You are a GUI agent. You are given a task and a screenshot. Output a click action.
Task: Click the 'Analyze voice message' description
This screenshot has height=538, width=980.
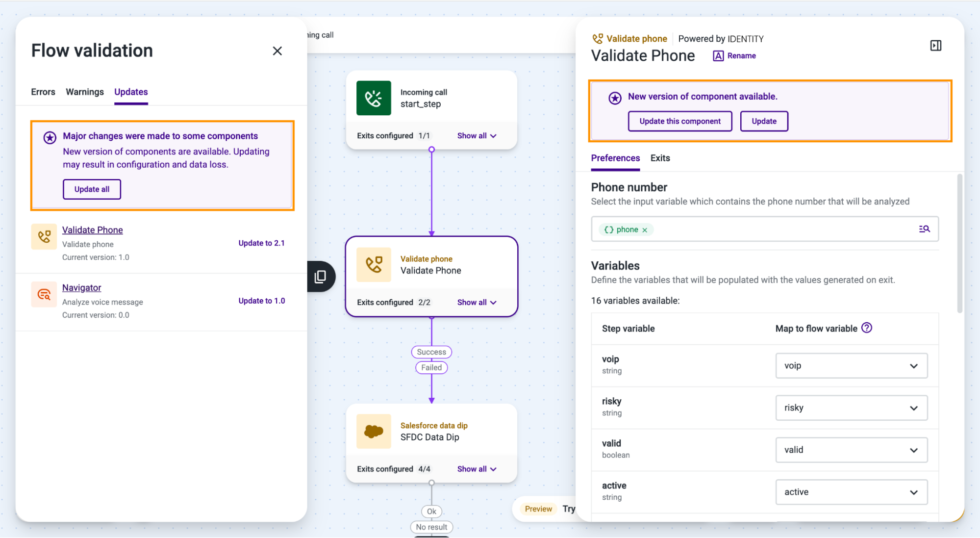102,303
